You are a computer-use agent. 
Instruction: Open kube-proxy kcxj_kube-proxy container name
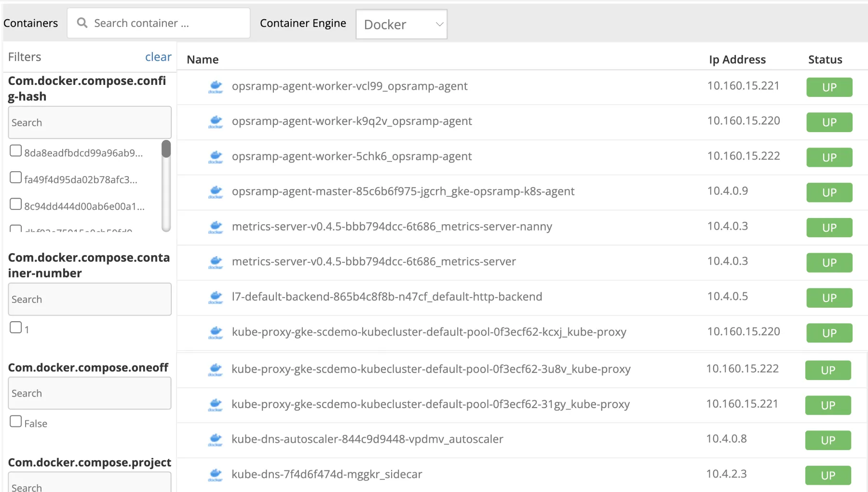[x=429, y=332]
